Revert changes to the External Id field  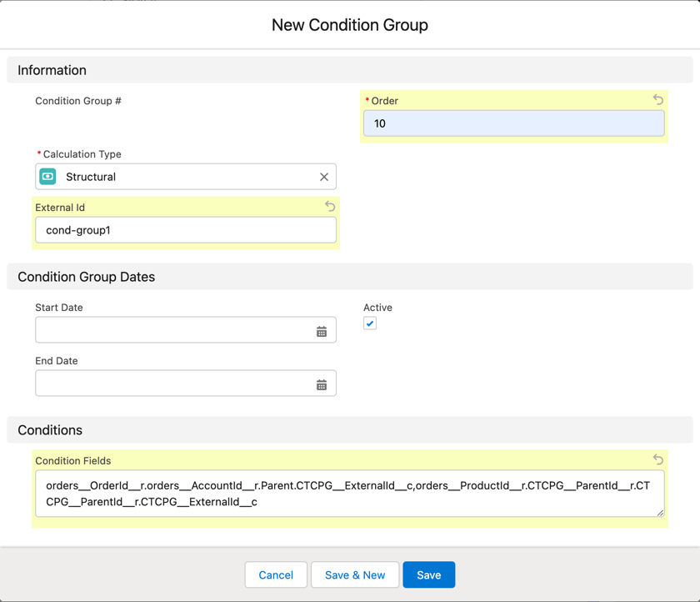[x=329, y=206]
